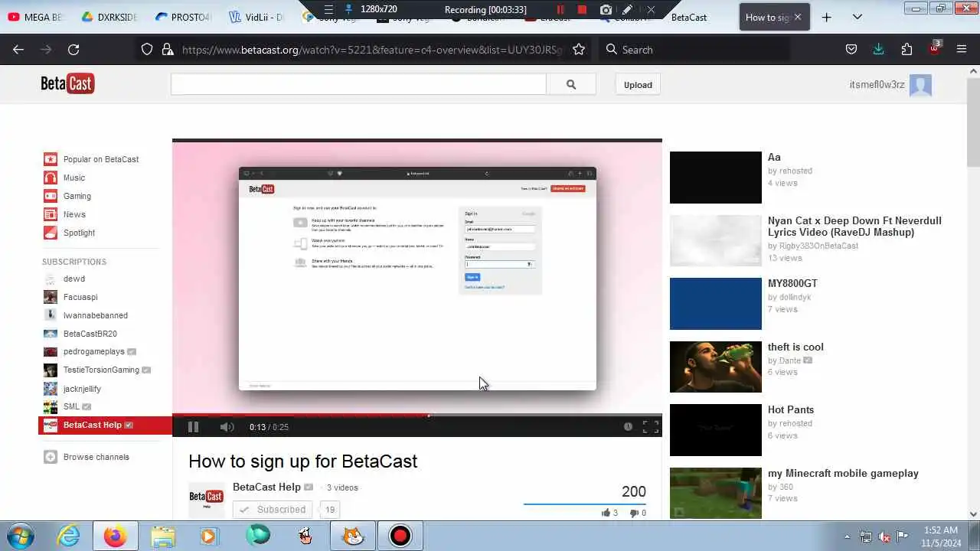Open the MY8800GT video thumbnail
This screenshot has width=980, height=551.
pyautogui.click(x=716, y=304)
